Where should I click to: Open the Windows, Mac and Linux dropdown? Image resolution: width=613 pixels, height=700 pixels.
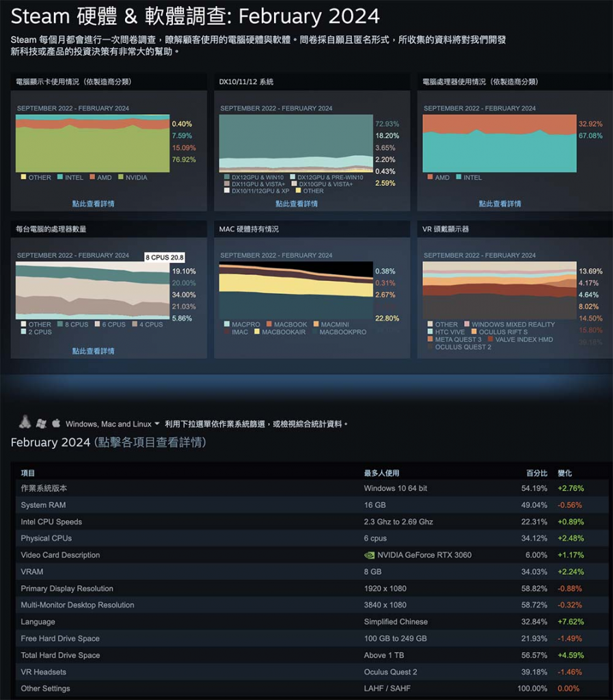(113, 424)
